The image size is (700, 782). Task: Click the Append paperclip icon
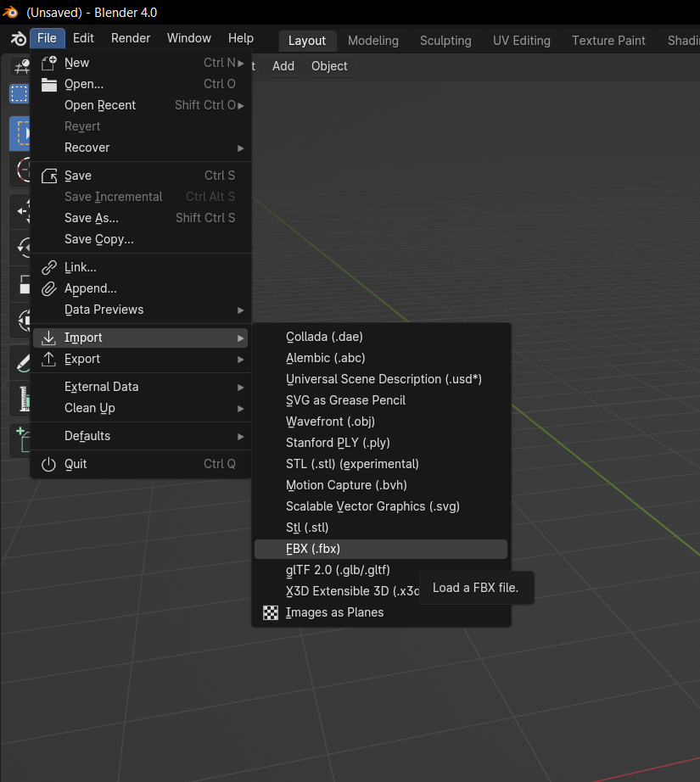(49, 288)
